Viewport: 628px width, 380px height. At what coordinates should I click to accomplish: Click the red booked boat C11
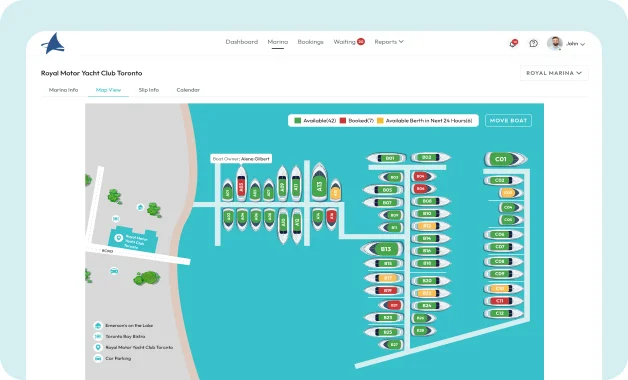[x=503, y=301]
